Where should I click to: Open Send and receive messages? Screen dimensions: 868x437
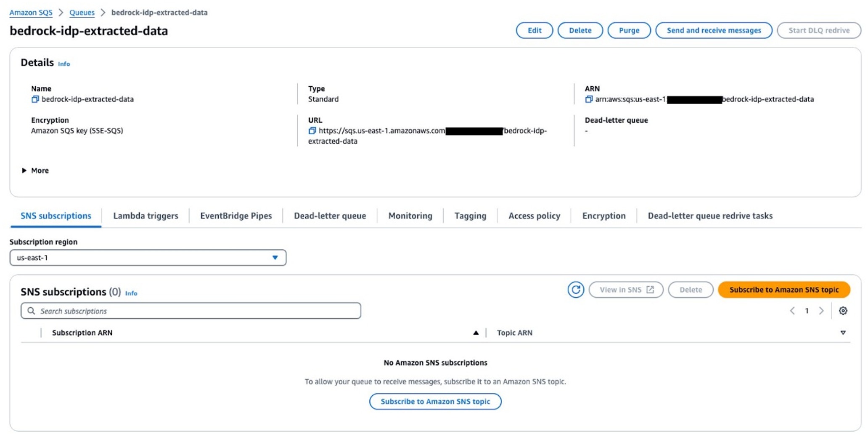click(x=714, y=30)
